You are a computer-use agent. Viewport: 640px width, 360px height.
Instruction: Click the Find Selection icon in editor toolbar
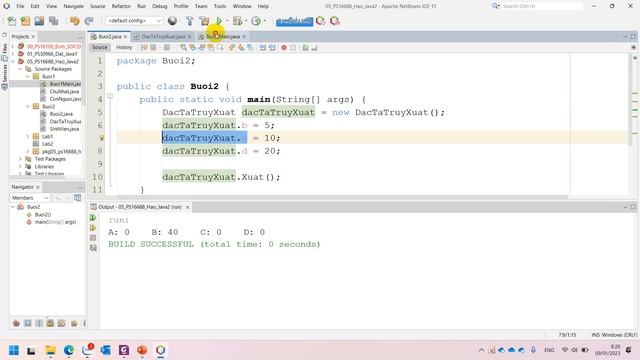point(184,48)
